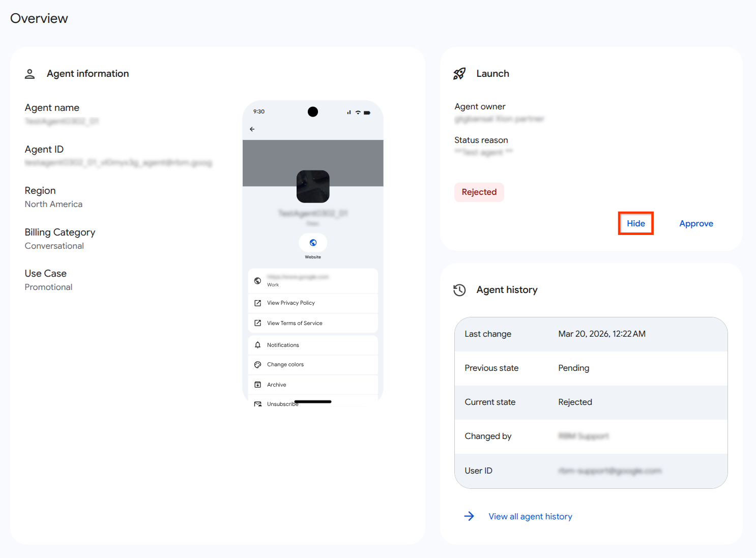Open View Terms of Service in the preview

click(x=294, y=322)
